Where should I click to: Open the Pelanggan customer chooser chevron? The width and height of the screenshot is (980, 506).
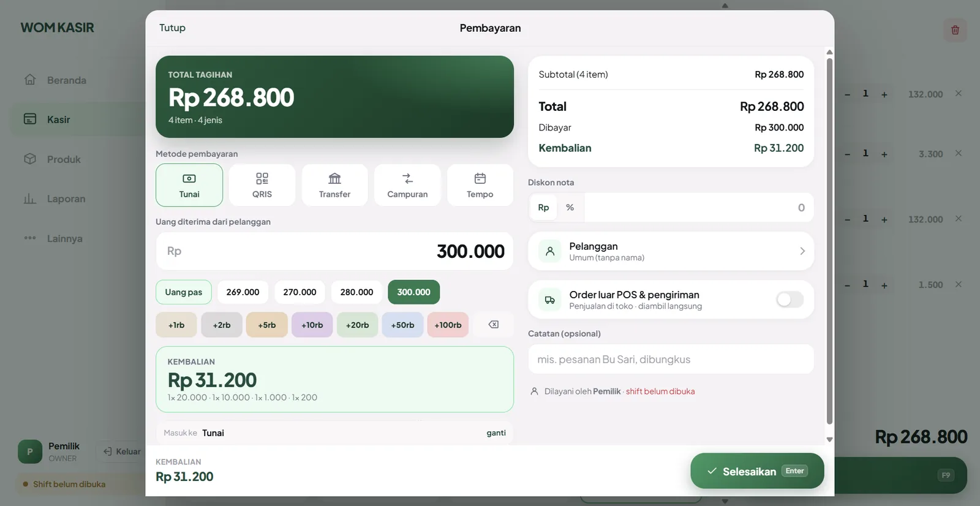802,251
